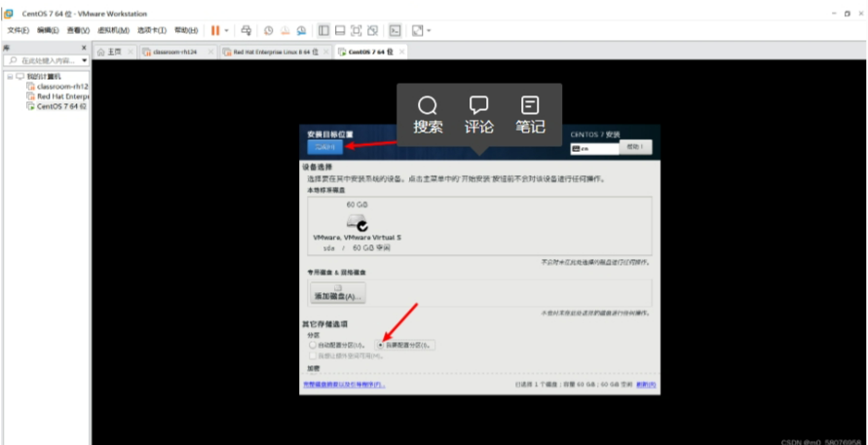868x445 pixels.
Task: Click the revert to snapshot icon
Action: coord(284,30)
